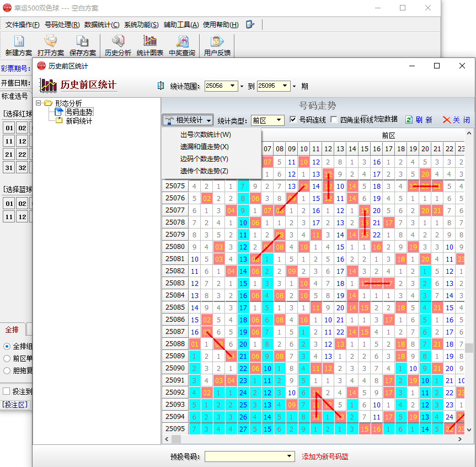The image size is (476, 467).
Task: Select the 全排组 radio button
Action: tap(7, 346)
